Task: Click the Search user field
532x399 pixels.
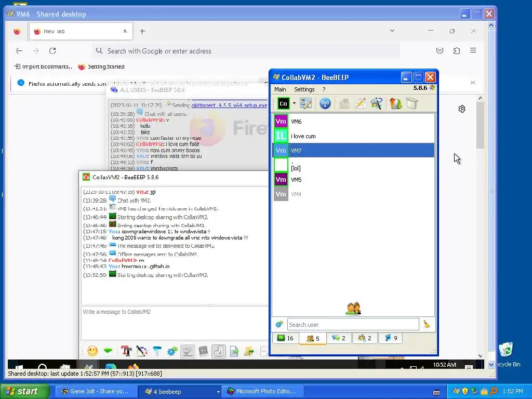Action: (x=353, y=324)
